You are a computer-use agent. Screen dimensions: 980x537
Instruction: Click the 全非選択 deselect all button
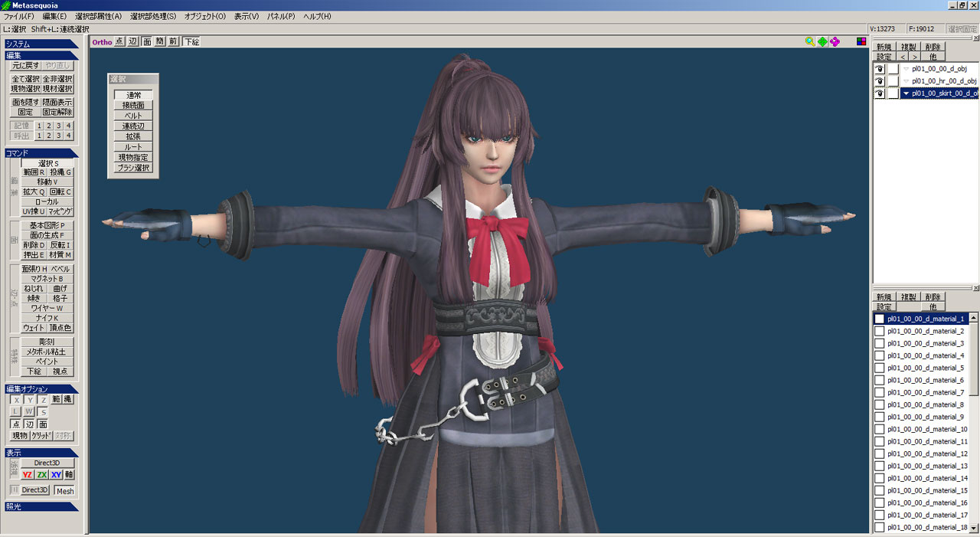point(57,79)
